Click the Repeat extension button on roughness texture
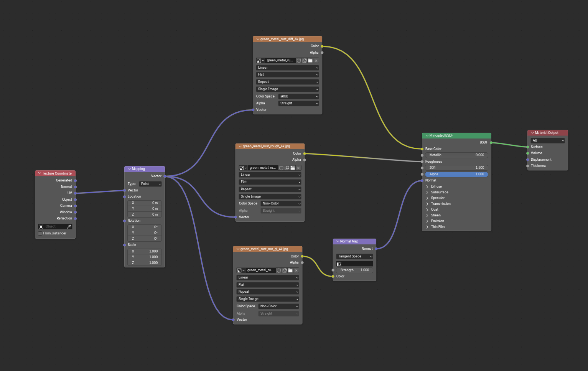This screenshot has width=588, height=371. tap(270, 189)
